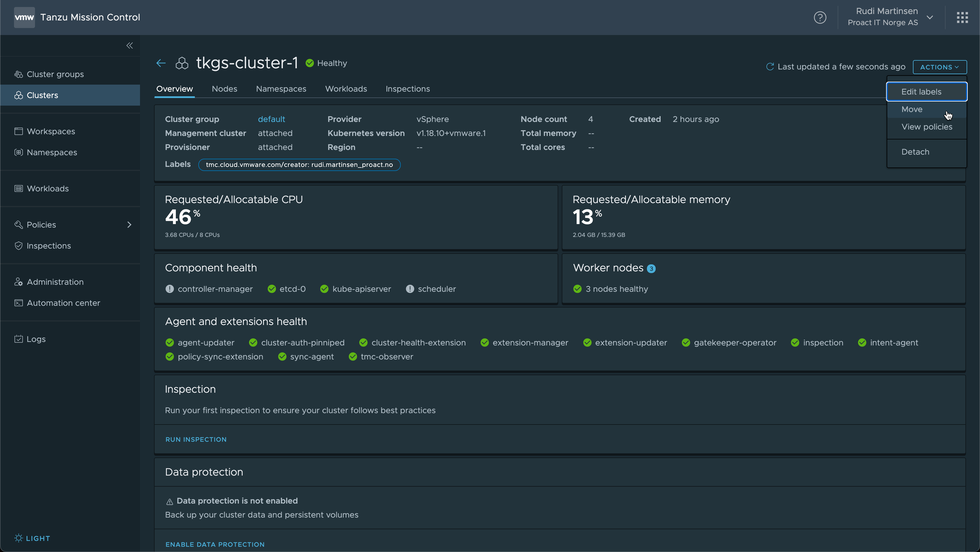The image size is (980, 552).
Task: Click the Tanzu Mission Control title
Action: (x=90, y=17)
